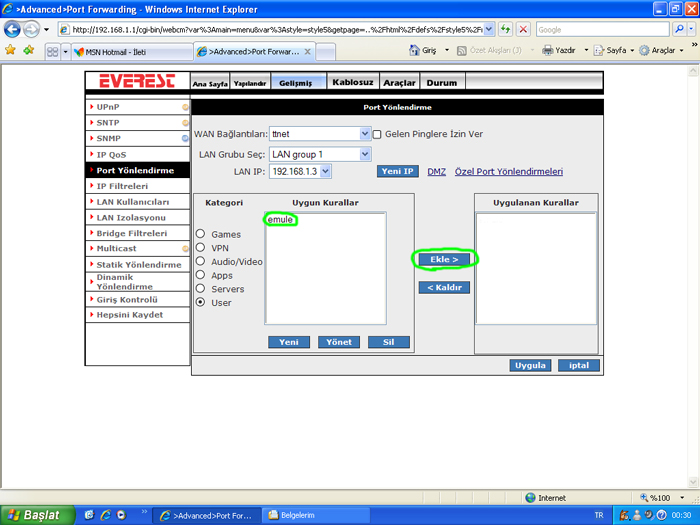Click the browser Back arrow button

click(12, 29)
